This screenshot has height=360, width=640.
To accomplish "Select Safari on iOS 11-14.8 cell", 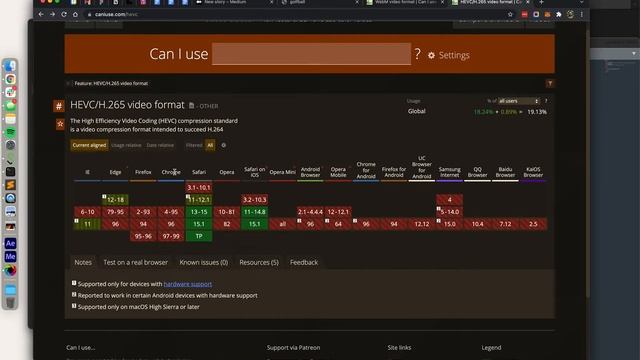I will pyautogui.click(x=254, y=212).
